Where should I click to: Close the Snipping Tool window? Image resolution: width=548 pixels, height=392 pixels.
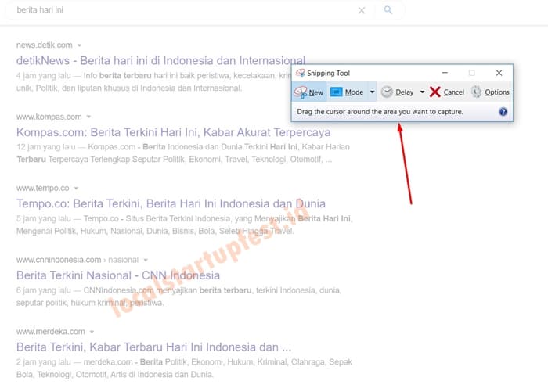click(499, 73)
